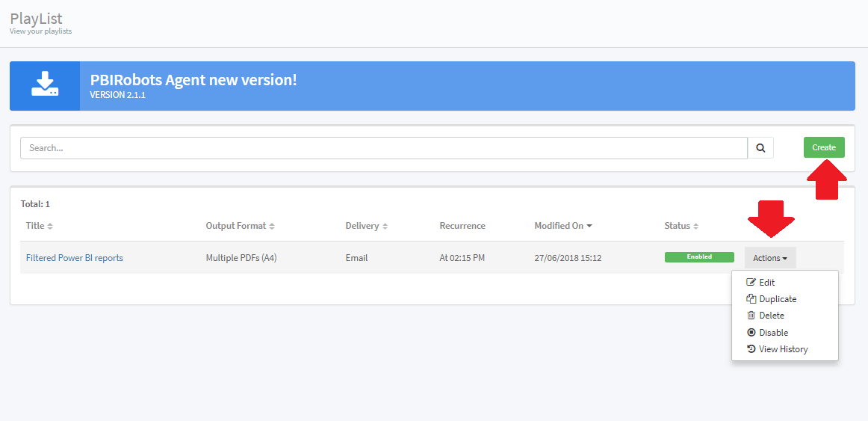Click the green Enabled status badge
Image resolution: width=868 pixels, height=421 pixels.
coord(699,257)
